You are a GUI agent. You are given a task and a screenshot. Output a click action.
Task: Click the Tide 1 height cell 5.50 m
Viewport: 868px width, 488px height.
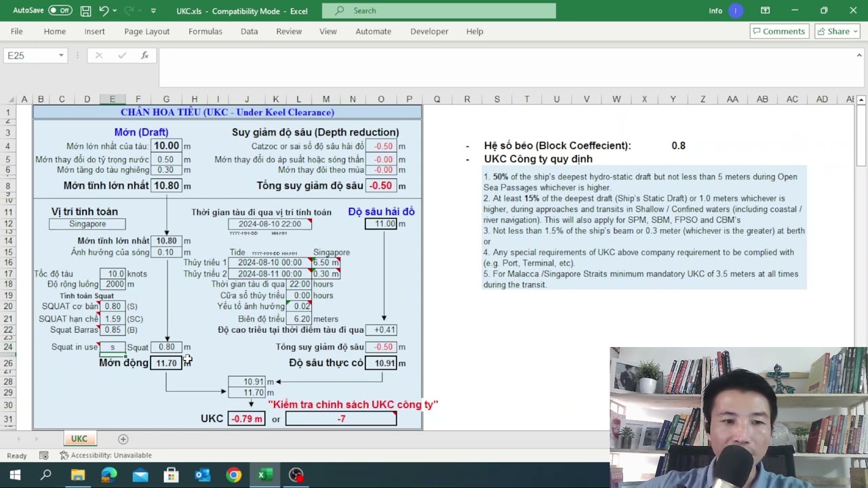(x=326, y=262)
